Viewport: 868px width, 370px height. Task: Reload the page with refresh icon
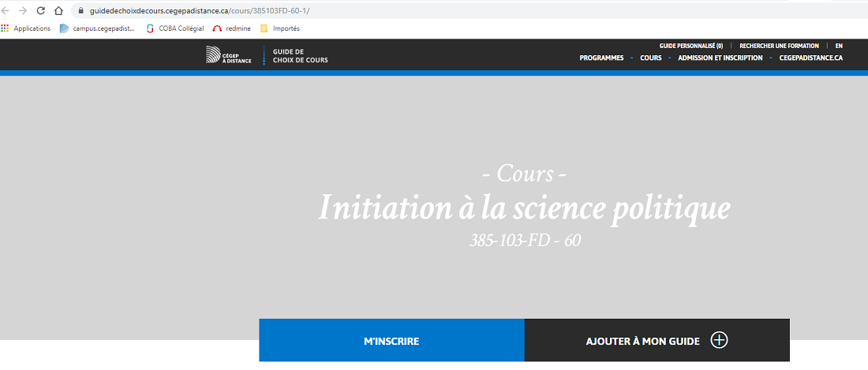coord(40,11)
